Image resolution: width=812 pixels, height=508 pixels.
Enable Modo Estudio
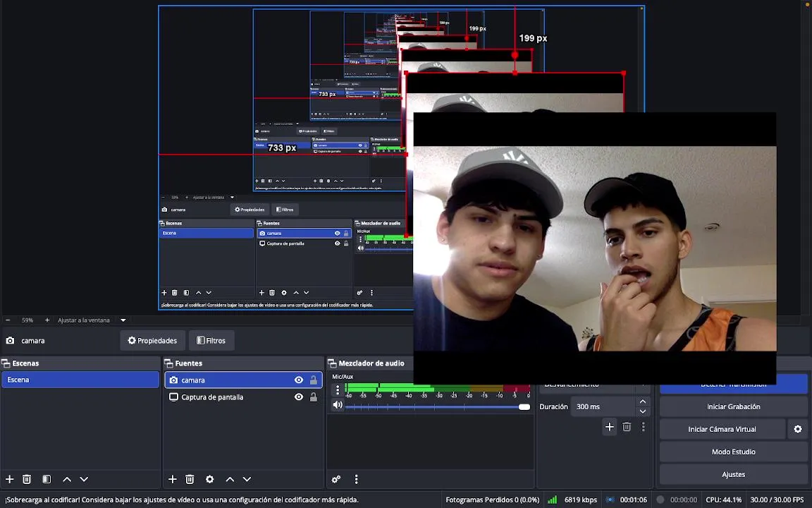tap(733, 452)
